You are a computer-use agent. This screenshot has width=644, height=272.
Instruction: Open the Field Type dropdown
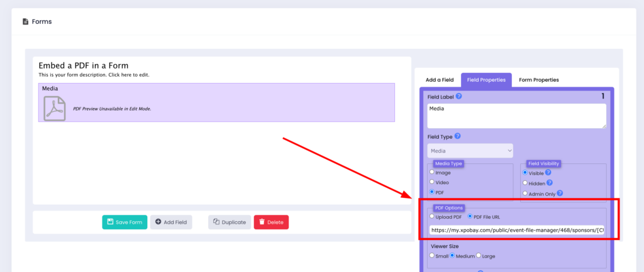[470, 151]
